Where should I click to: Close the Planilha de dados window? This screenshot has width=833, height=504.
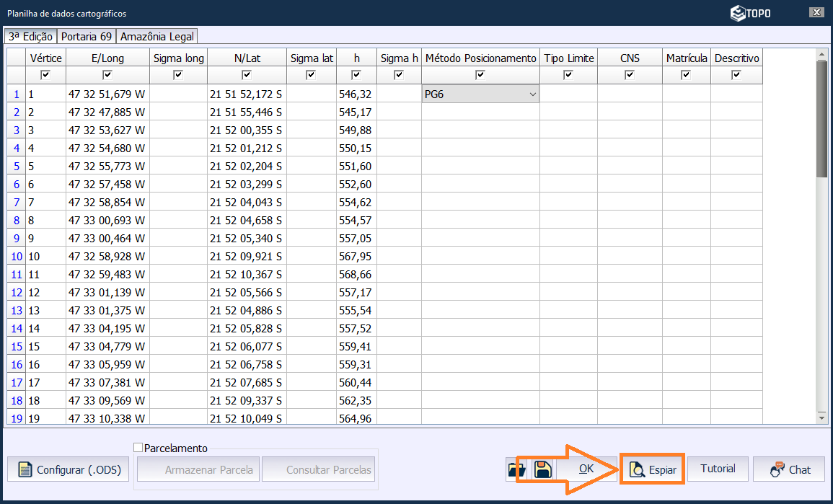[x=816, y=13]
